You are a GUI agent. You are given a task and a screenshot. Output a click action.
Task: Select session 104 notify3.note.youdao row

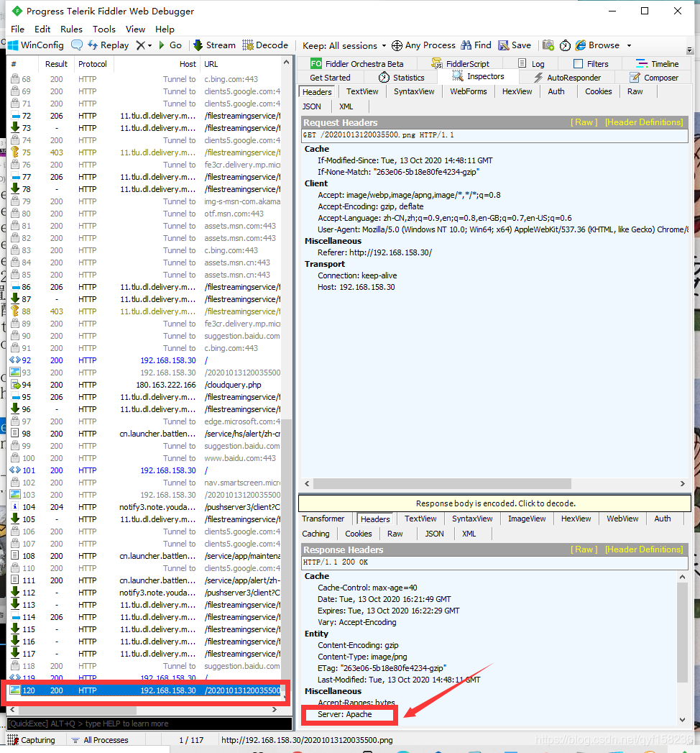coord(145,506)
